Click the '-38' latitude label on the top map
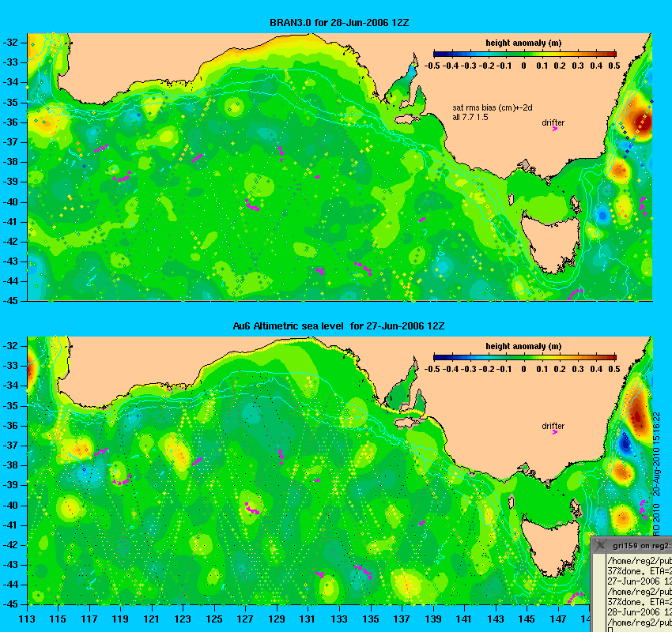This screenshot has height=632, width=672. pyautogui.click(x=10, y=162)
